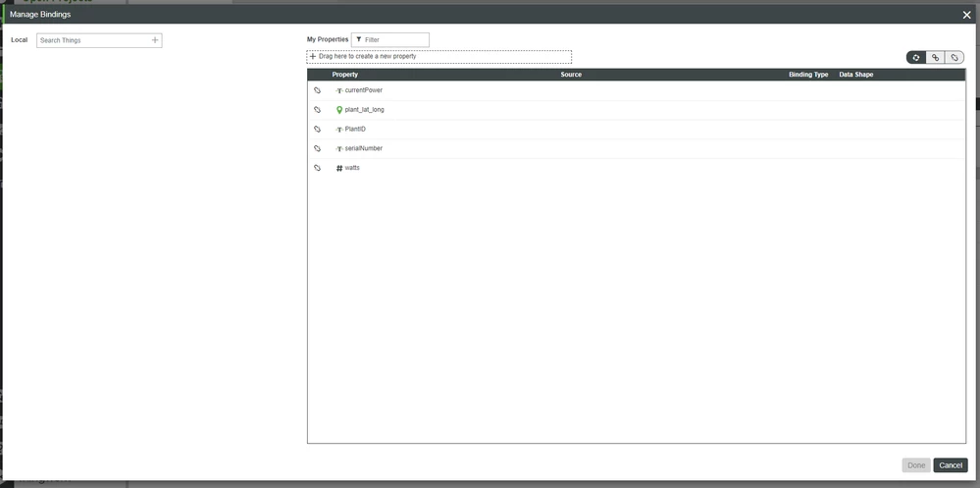Click the Manage Bindings dialog title
Image resolution: width=980 pixels, height=488 pixels.
coord(40,15)
